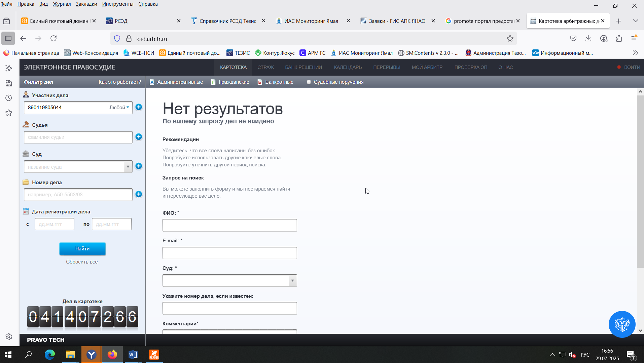
Task: Filter by Административные cases
Action: coord(176,82)
